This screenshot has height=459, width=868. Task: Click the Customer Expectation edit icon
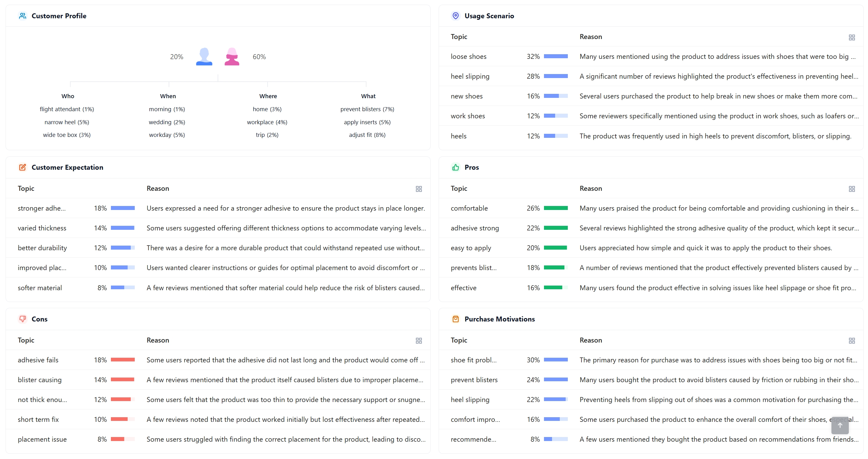coord(22,167)
